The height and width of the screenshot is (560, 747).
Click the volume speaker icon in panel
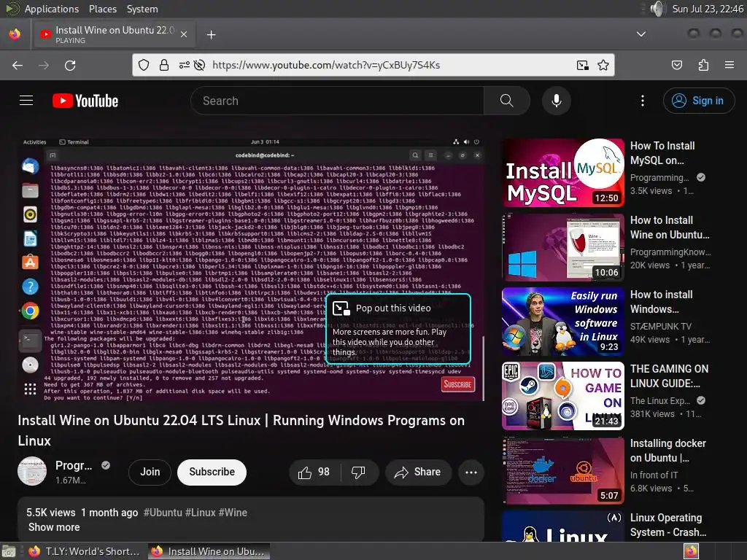point(657,9)
